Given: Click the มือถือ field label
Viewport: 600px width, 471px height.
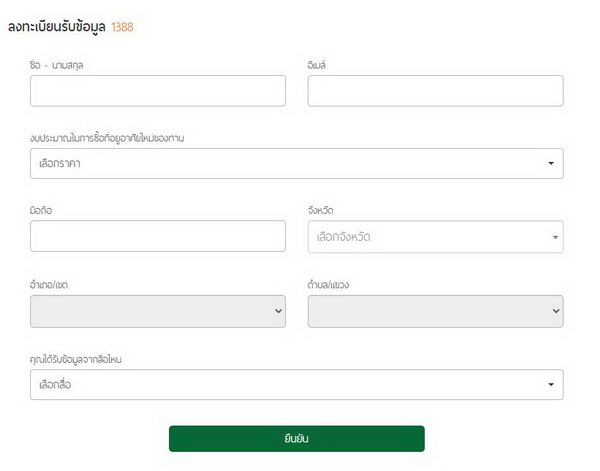Looking at the screenshot, I should 42,211.
